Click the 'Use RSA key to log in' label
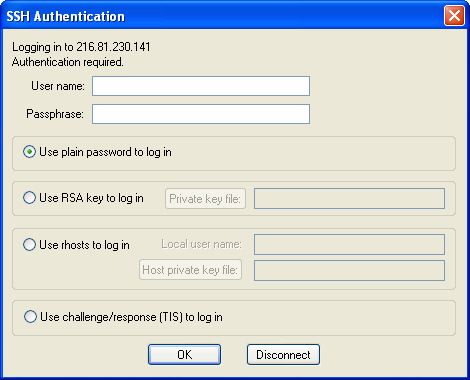 pos(91,198)
